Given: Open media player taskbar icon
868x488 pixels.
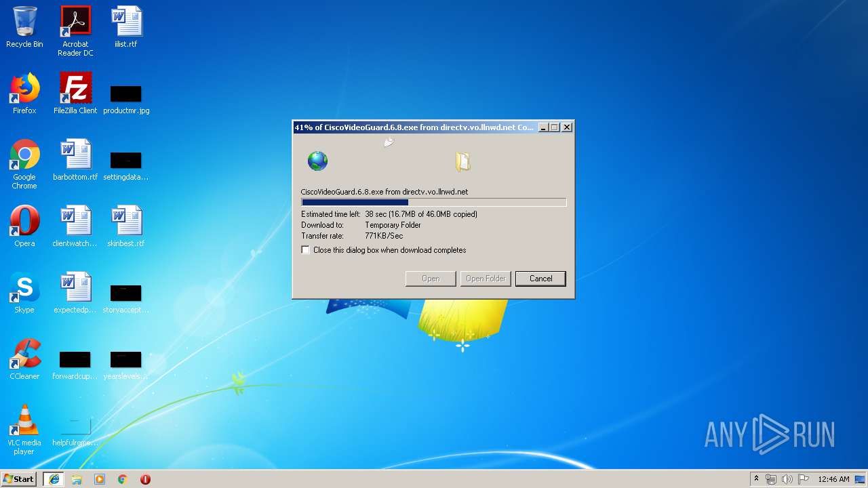Looking at the screenshot, I should tap(100, 479).
